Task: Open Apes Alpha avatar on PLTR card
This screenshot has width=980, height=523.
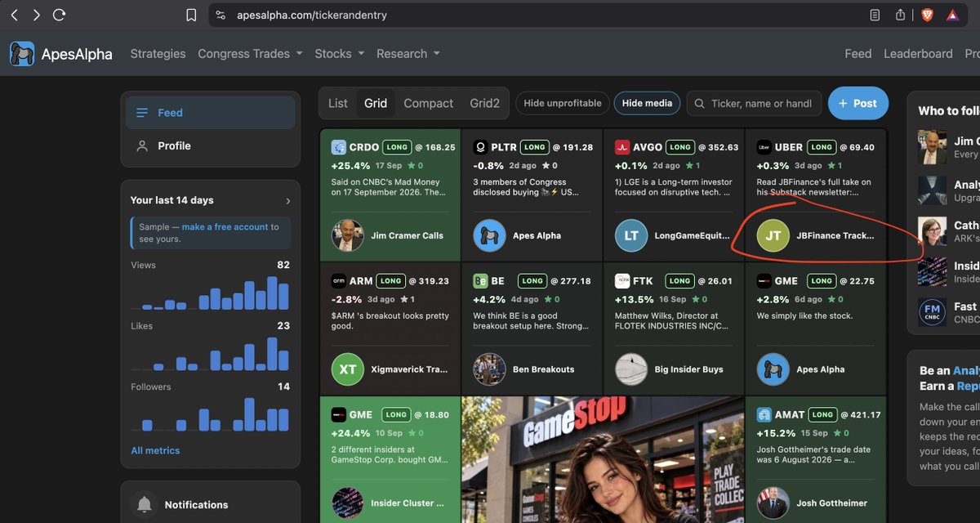Action: [x=489, y=235]
